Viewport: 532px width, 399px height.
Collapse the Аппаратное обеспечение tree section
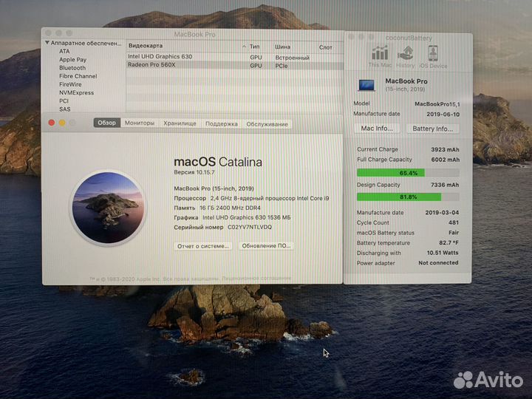[x=47, y=43]
